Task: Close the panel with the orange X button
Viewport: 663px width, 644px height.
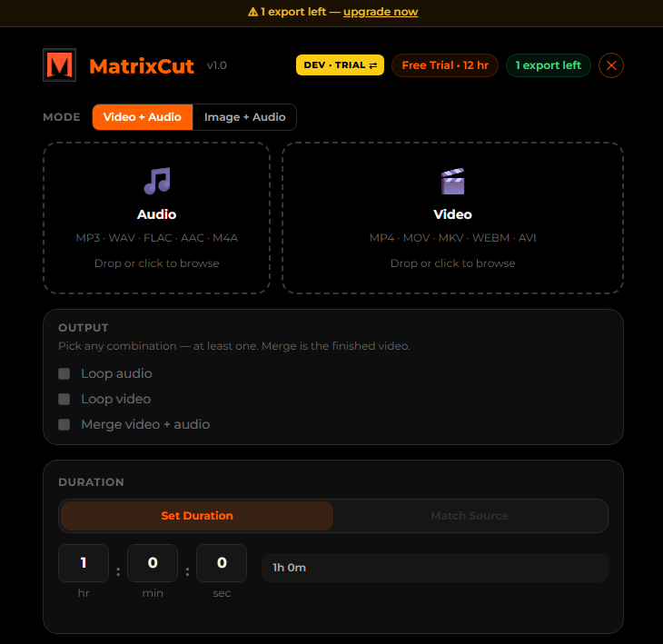Action: pos(611,65)
